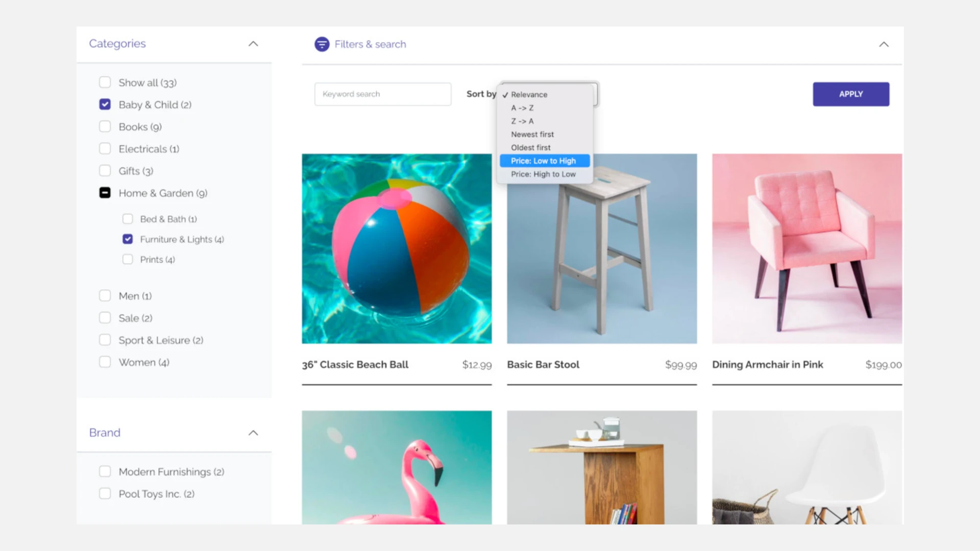Select Newest first sort option

pos(545,134)
